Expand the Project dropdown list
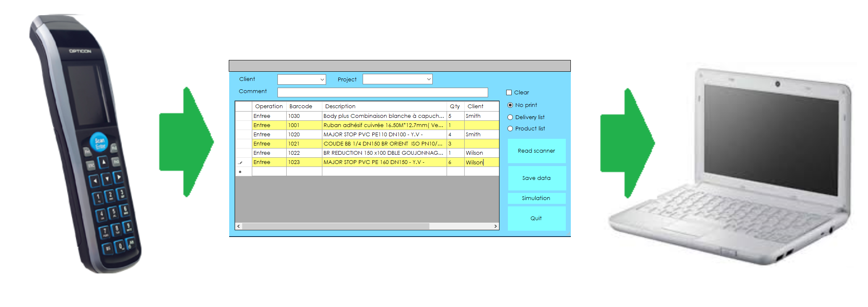The height and width of the screenshot is (307, 868). pos(428,79)
